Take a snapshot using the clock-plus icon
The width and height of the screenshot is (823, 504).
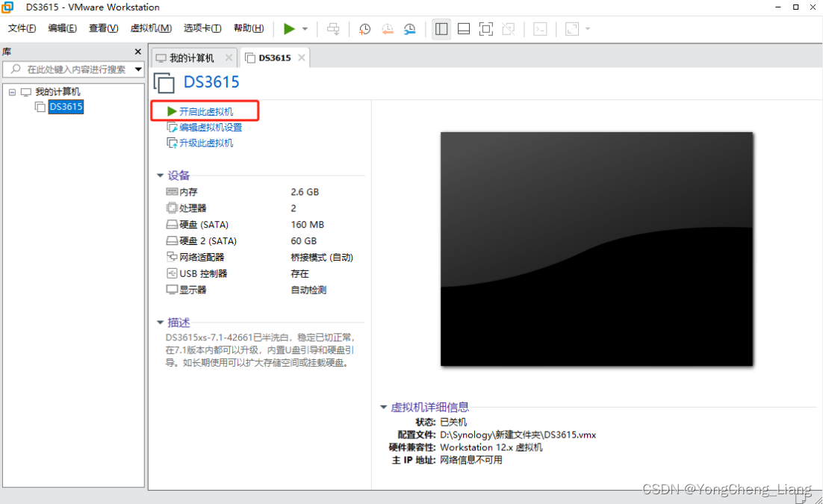pyautogui.click(x=364, y=29)
